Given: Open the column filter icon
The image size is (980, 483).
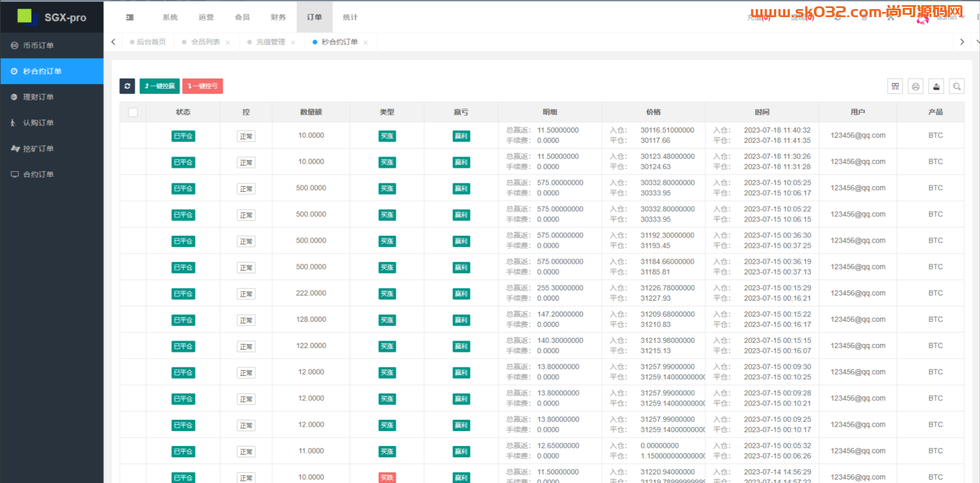Looking at the screenshot, I should point(895,87).
